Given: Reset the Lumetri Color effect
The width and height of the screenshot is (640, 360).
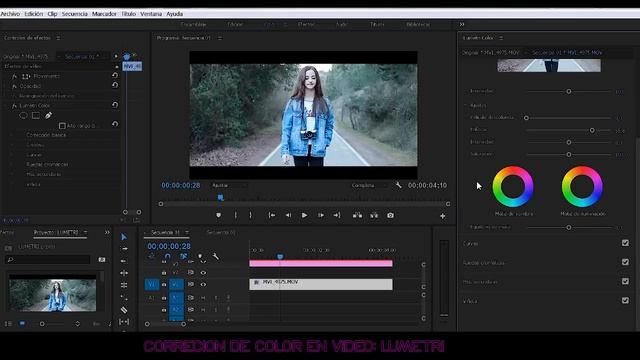Looking at the screenshot, I should (x=115, y=105).
